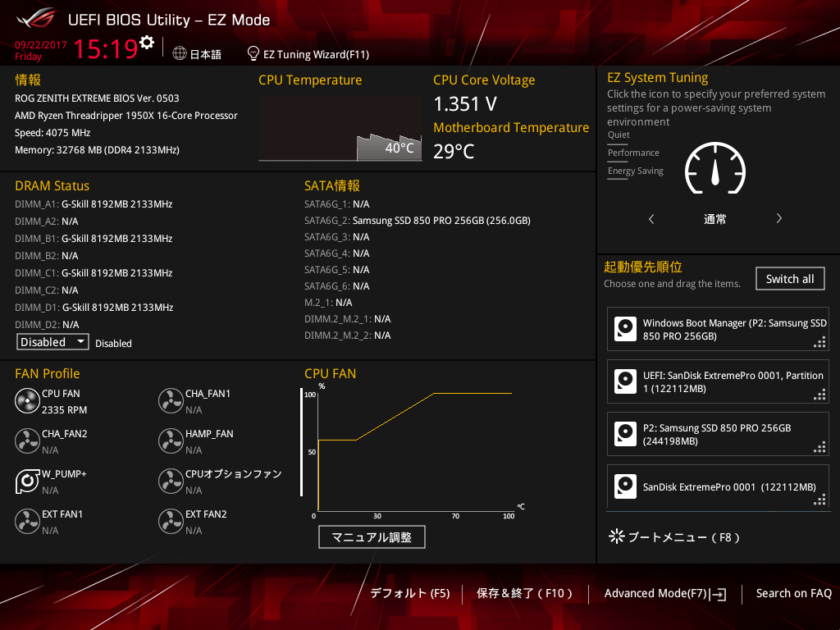This screenshot has height=630, width=840.
Task: Click the Switch all button
Action: [x=789, y=279]
